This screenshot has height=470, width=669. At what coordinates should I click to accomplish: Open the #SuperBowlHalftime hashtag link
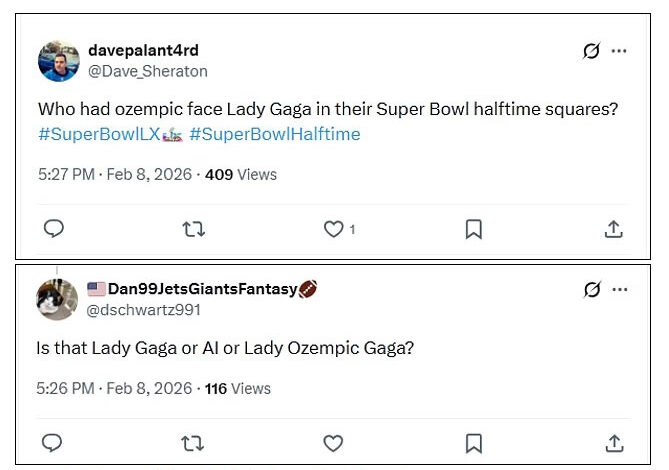point(274,134)
